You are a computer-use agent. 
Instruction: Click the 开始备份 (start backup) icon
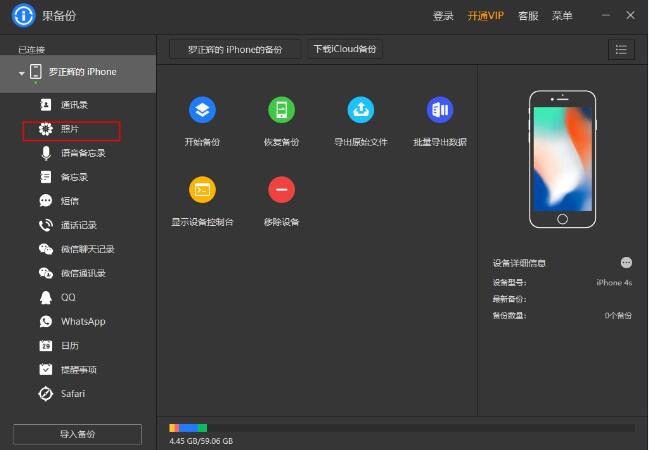pyautogui.click(x=202, y=110)
